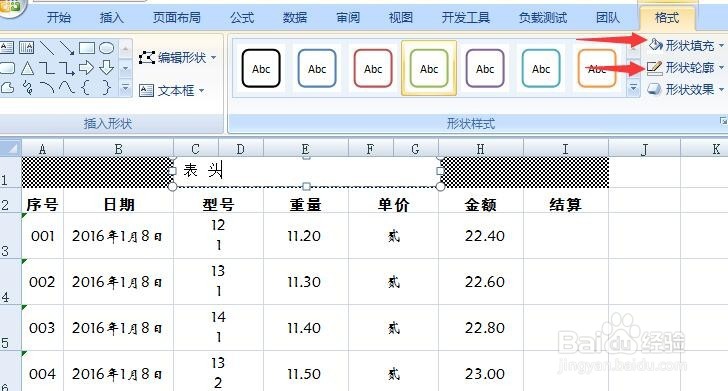Show next row of insert shapes gallery
The height and width of the screenshot is (391, 728).
pyautogui.click(x=125, y=68)
